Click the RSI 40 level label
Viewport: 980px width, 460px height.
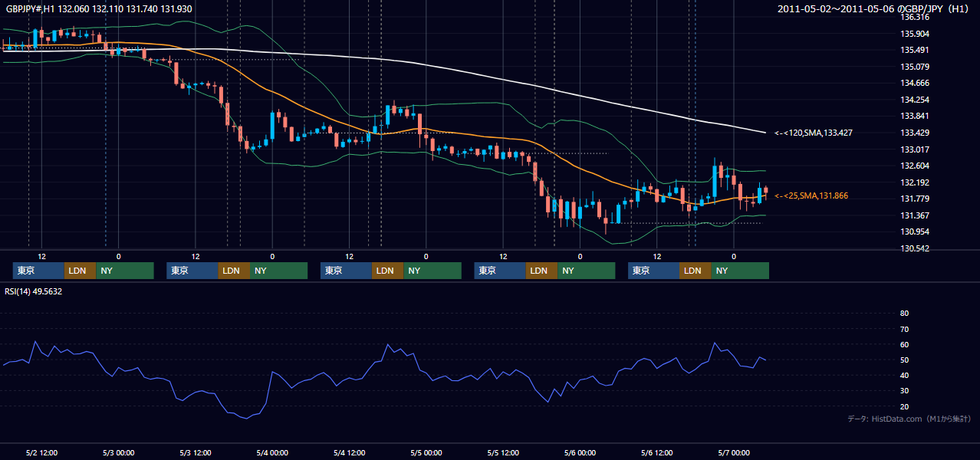pyautogui.click(x=904, y=375)
